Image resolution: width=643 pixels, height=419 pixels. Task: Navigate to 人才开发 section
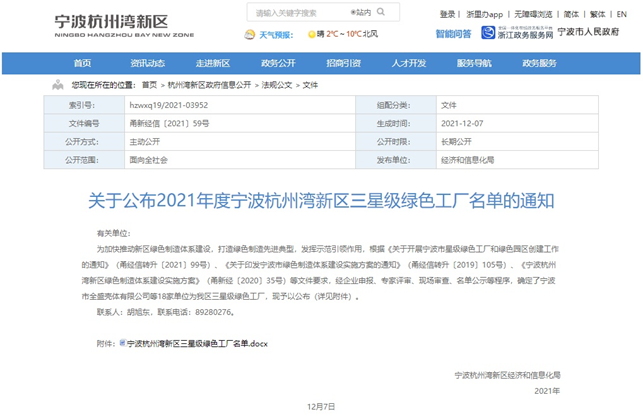click(x=408, y=63)
